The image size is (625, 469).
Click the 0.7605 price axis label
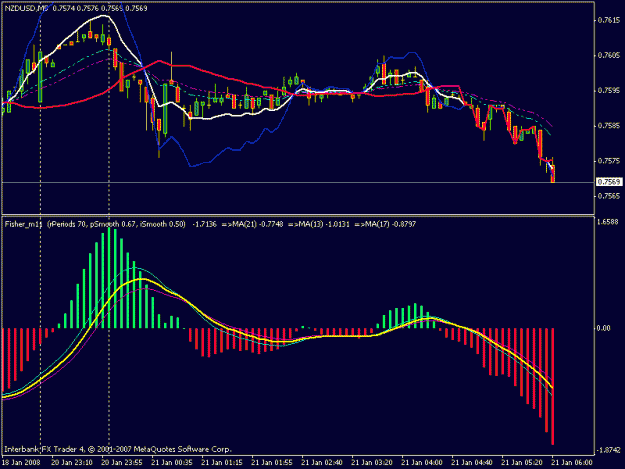pos(609,55)
